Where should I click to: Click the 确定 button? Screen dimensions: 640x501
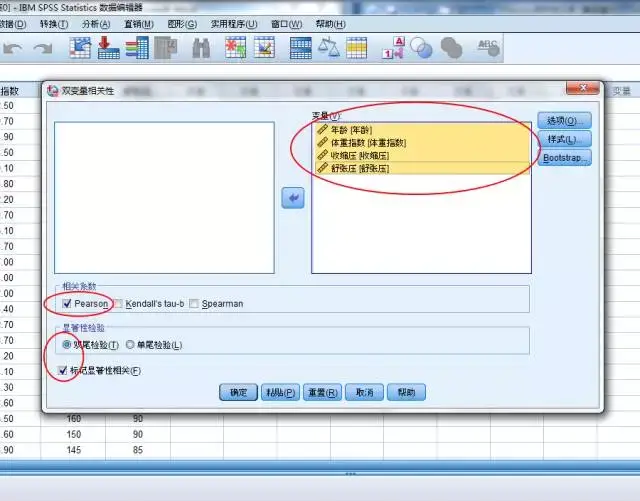tap(238, 392)
